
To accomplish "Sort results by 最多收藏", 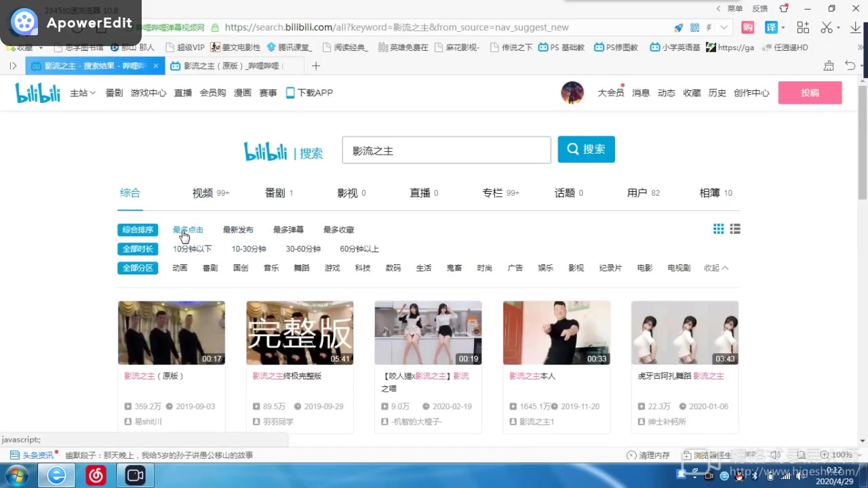I will click(338, 230).
